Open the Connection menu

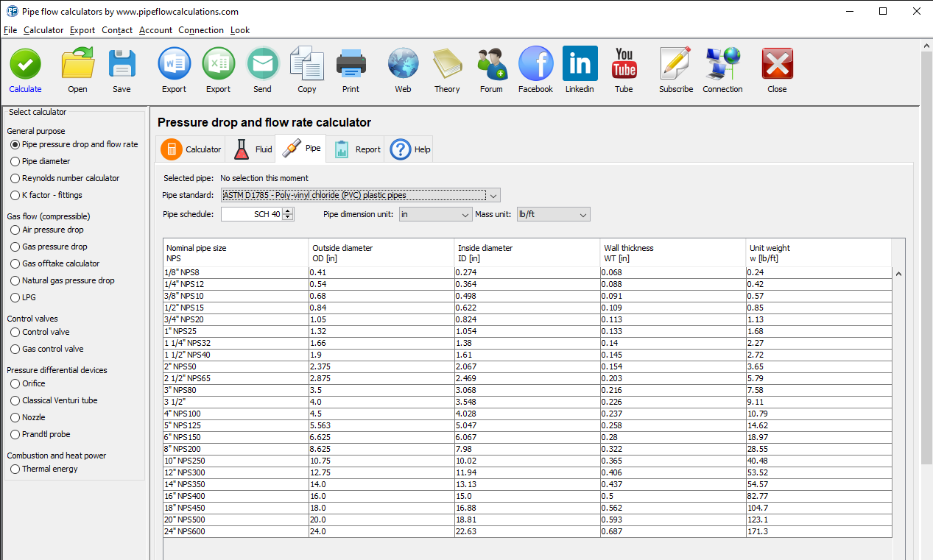coord(200,30)
